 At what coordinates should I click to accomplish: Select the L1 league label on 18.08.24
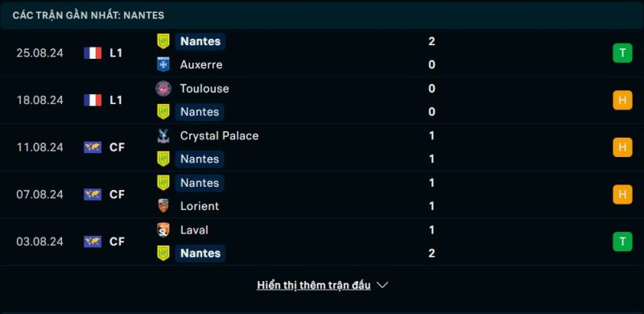[x=116, y=101]
